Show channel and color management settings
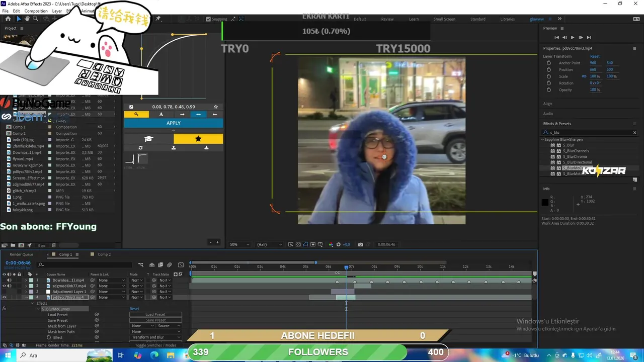The image size is (644, 362). (331, 244)
